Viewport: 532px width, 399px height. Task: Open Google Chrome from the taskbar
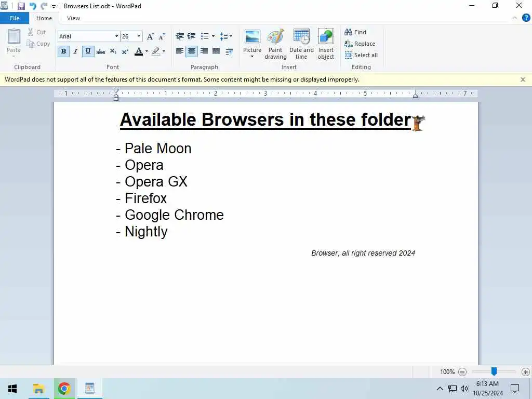64,389
